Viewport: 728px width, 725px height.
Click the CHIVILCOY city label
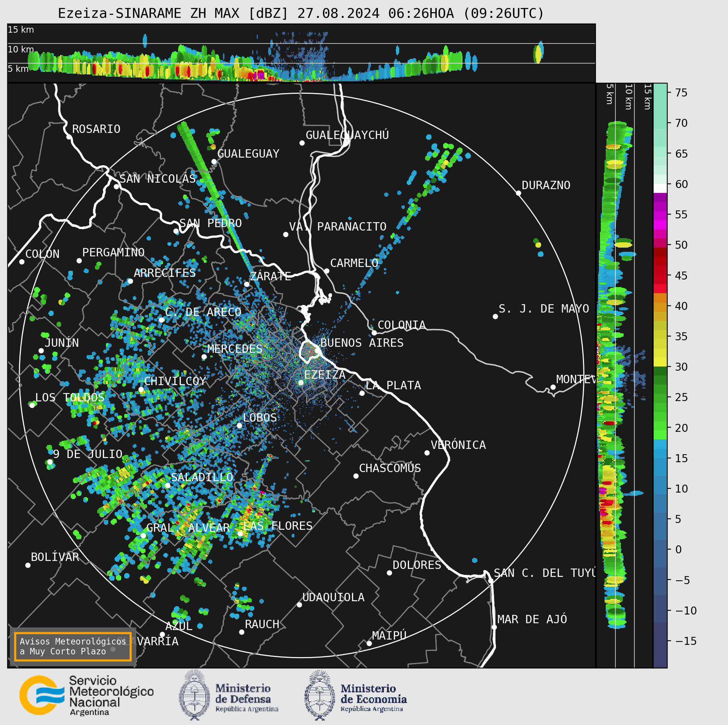click(175, 381)
